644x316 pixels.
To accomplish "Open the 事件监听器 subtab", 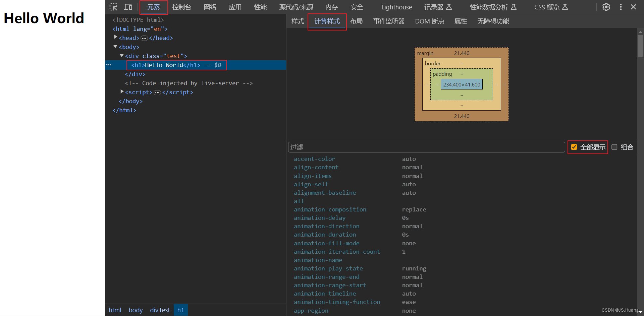I will (x=389, y=21).
